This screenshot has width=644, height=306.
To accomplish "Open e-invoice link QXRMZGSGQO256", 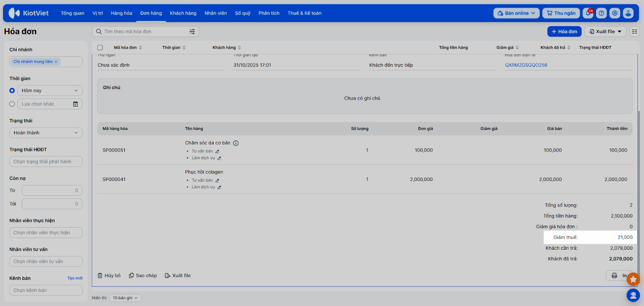I will 526,65.
